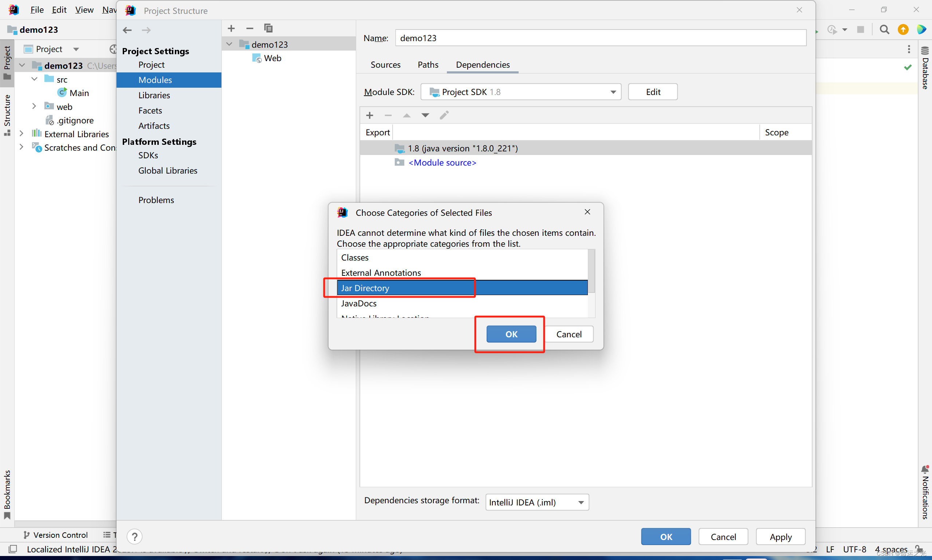932x560 pixels.
Task: Click the forward navigation arrow icon
Action: coord(146,29)
